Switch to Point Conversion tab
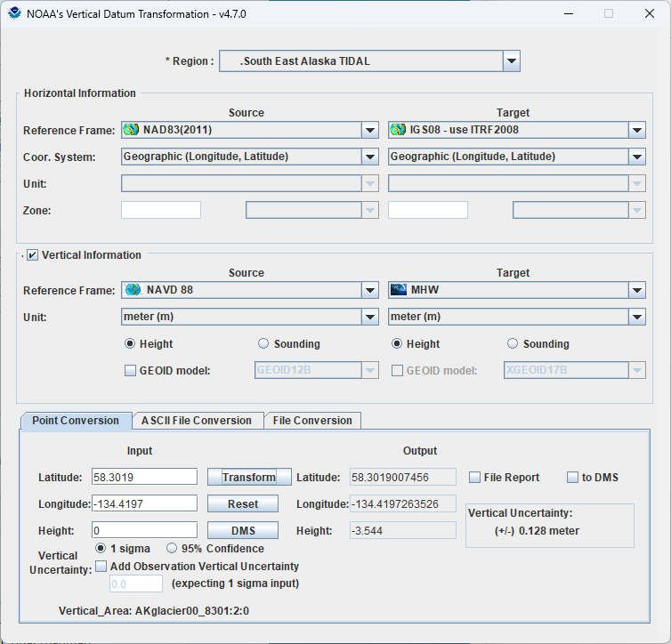The width and height of the screenshot is (671, 644). click(x=76, y=421)
